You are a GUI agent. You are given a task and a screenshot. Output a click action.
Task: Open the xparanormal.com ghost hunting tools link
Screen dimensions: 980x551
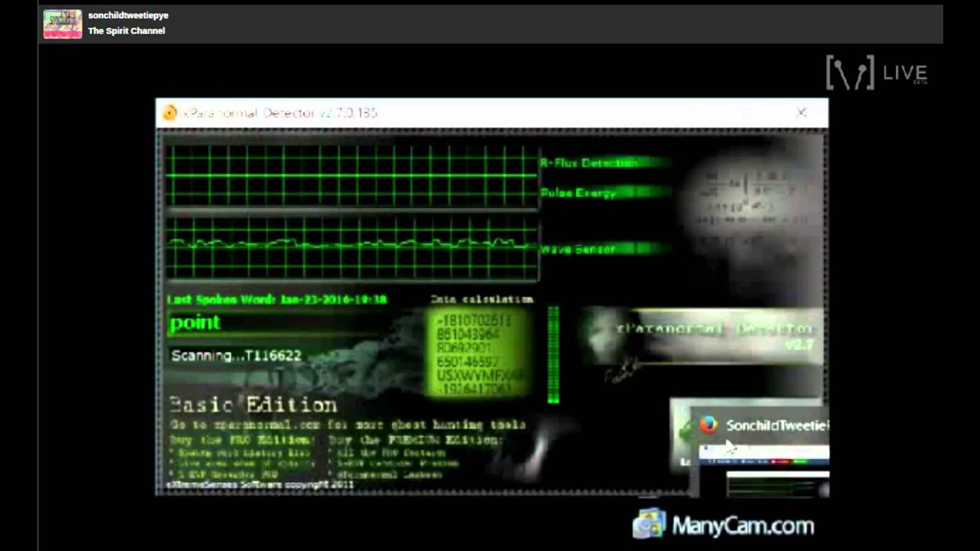347,425
